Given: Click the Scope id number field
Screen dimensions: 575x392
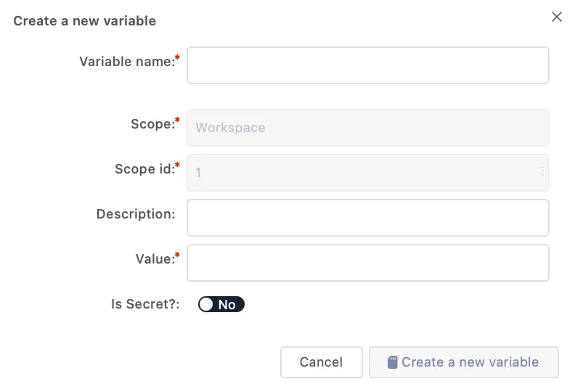Looking at the screenshot, I should [368, 173].
